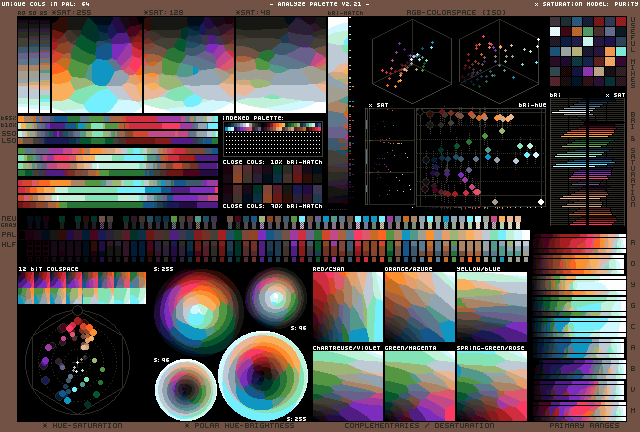Click 'COMPLEMENTARIES / DESATURATION' footer label
The width and height of the screenshot is (640, 432).
click(419, 425)
